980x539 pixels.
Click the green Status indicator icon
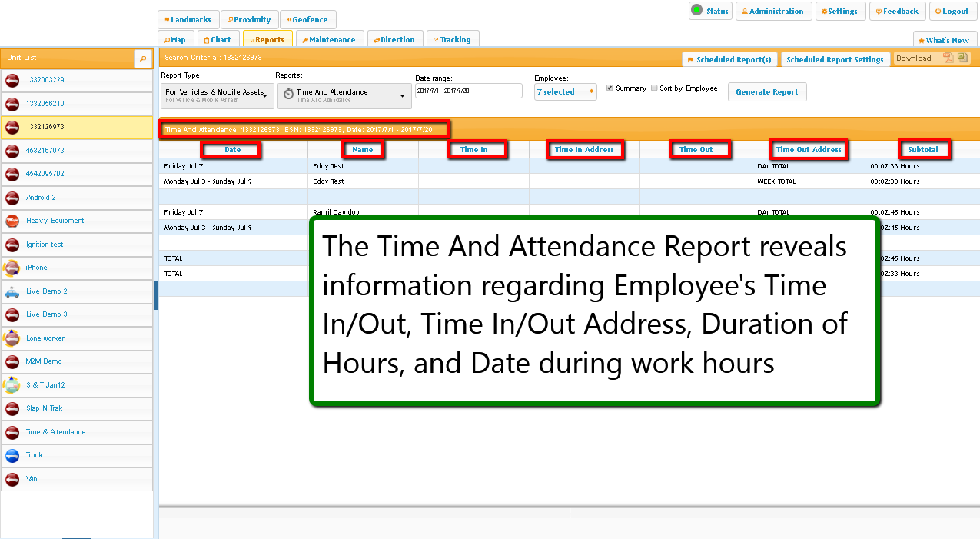(696, 11)
